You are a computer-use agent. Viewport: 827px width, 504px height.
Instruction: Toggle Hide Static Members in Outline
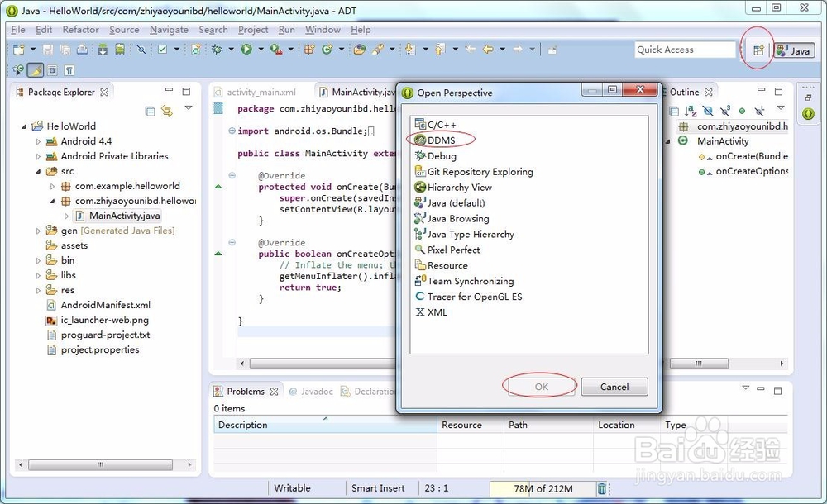tap(725, 111)
